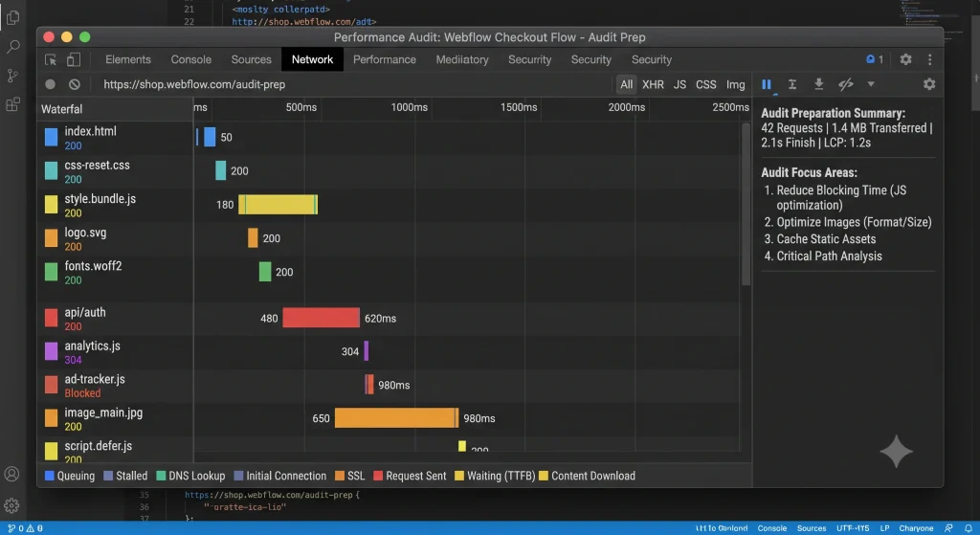The width and height of the screenshot is (980, 535).
Task: Click the waterfall vertical scrollbar
Action: point(746,205)
